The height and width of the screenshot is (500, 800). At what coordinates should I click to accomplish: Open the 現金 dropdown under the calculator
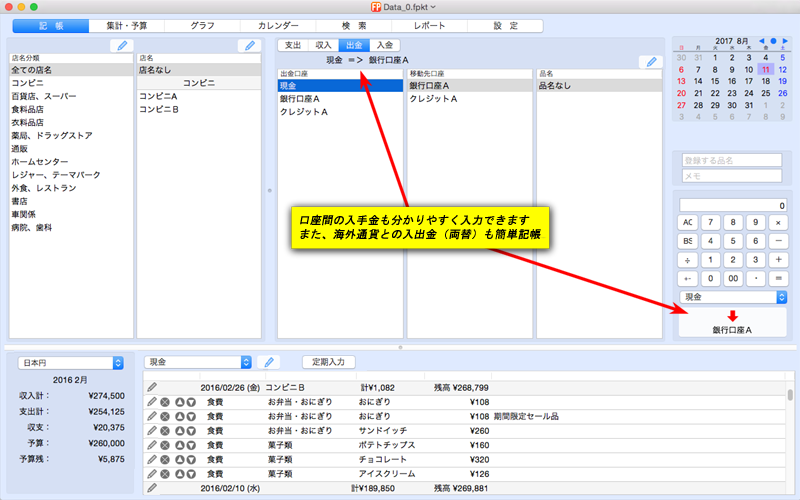point(733,297)
